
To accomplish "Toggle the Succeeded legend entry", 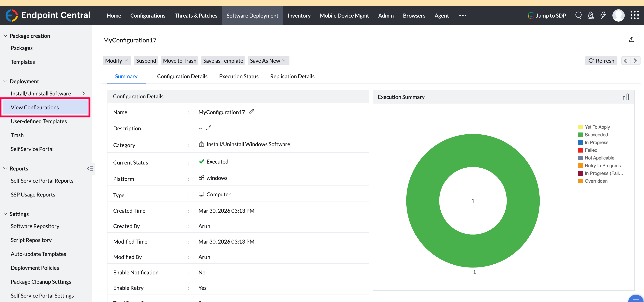I will coord(596,135).
